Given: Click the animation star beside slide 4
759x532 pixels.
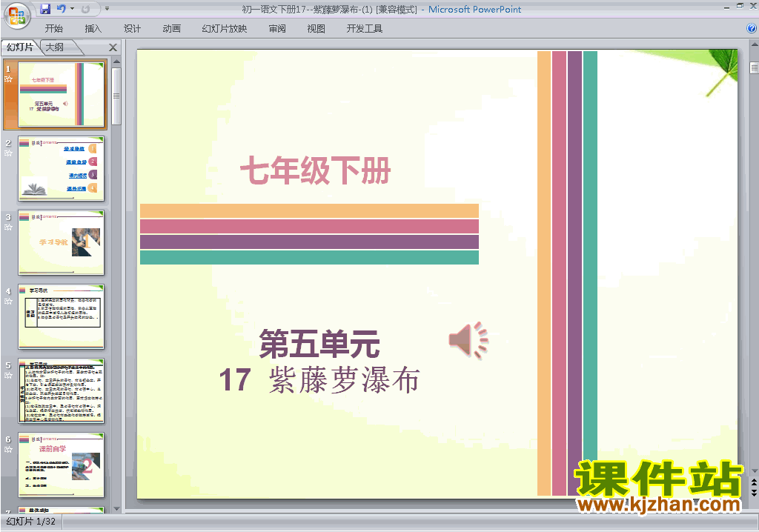Looking at the screenshot, I should point(8,302).
